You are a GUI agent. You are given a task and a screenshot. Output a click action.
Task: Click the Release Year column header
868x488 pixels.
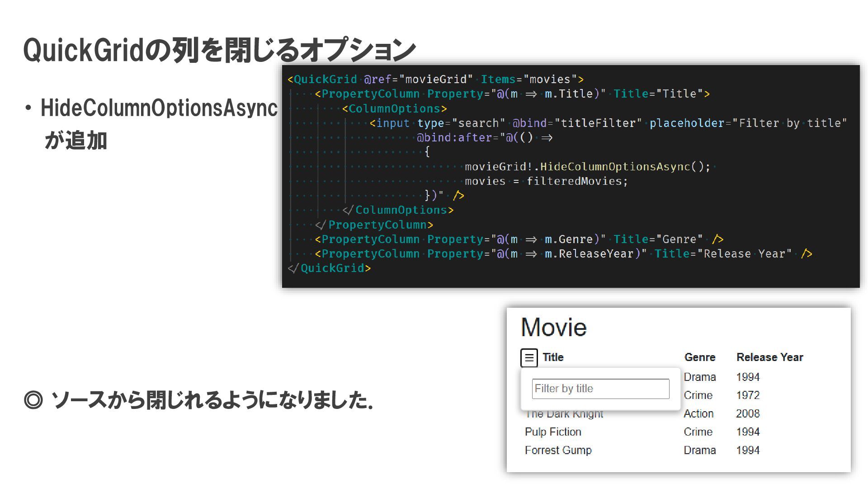(x=769, y=357)
